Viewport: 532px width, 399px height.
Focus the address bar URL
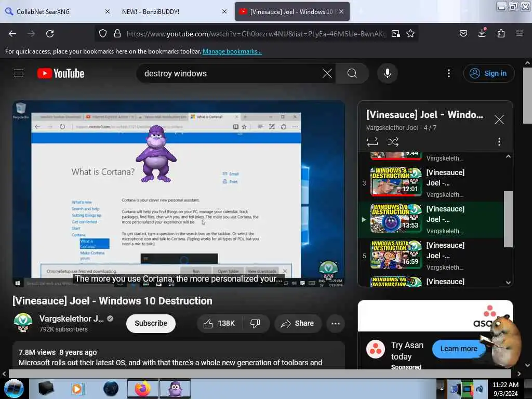coord(256,34)
